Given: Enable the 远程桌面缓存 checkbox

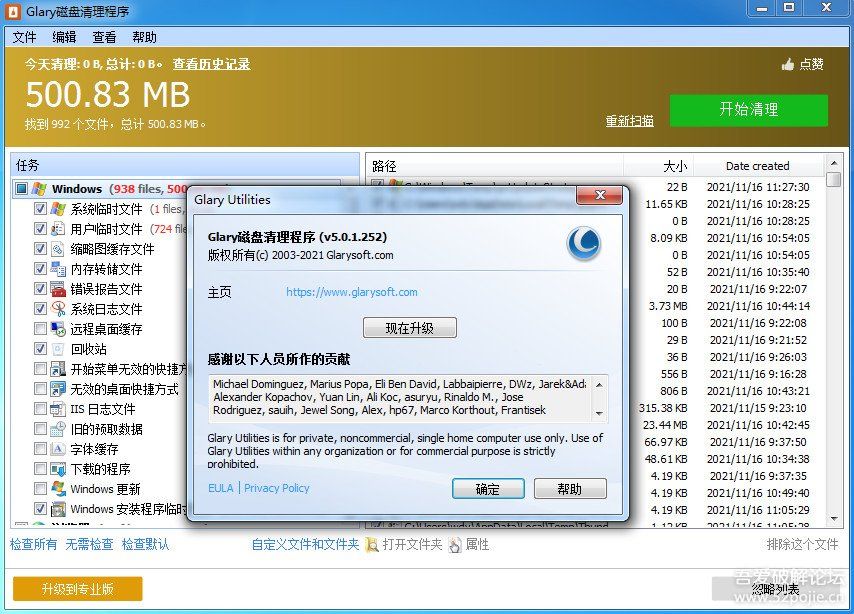Looking at the screenshot, I should [40, 329].
